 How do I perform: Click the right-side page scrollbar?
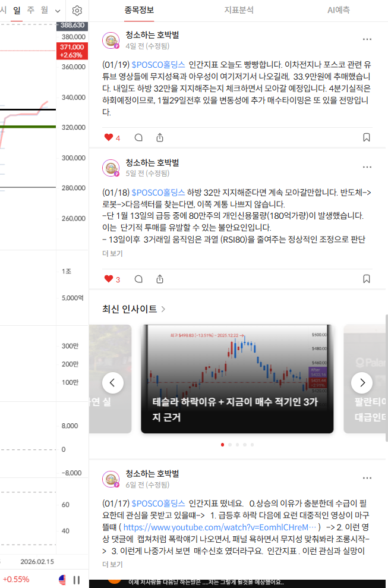(x=386, y=378)
